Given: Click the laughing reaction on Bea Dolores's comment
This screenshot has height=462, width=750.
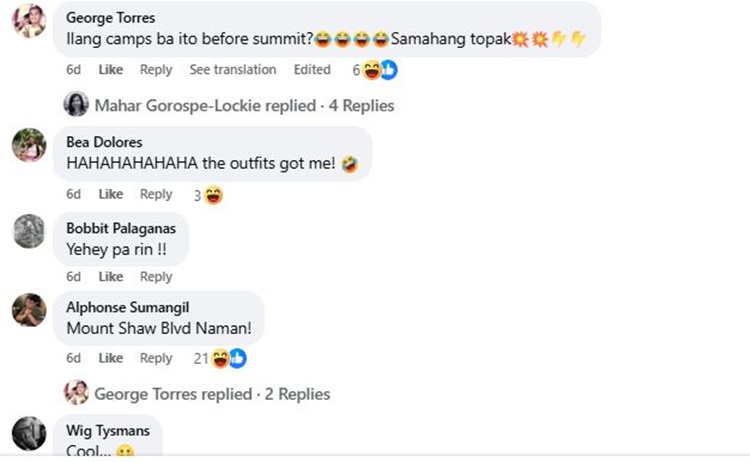Looking at the screenshot, I should (213, 195).
